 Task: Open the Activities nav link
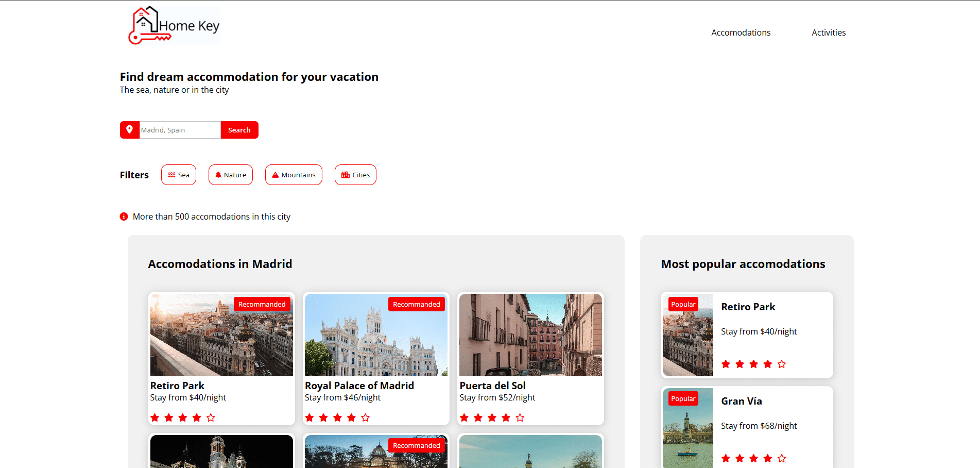(829, 32)
